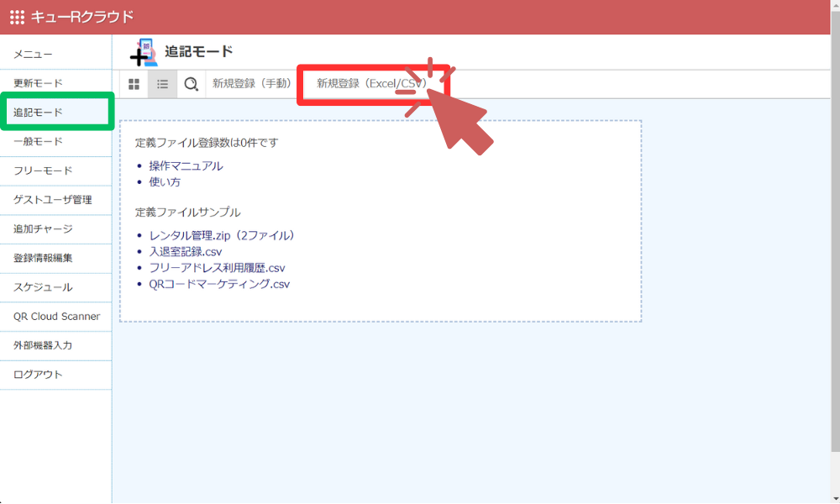Click the 定義ファイルサンプル heading

pos(187,212)
